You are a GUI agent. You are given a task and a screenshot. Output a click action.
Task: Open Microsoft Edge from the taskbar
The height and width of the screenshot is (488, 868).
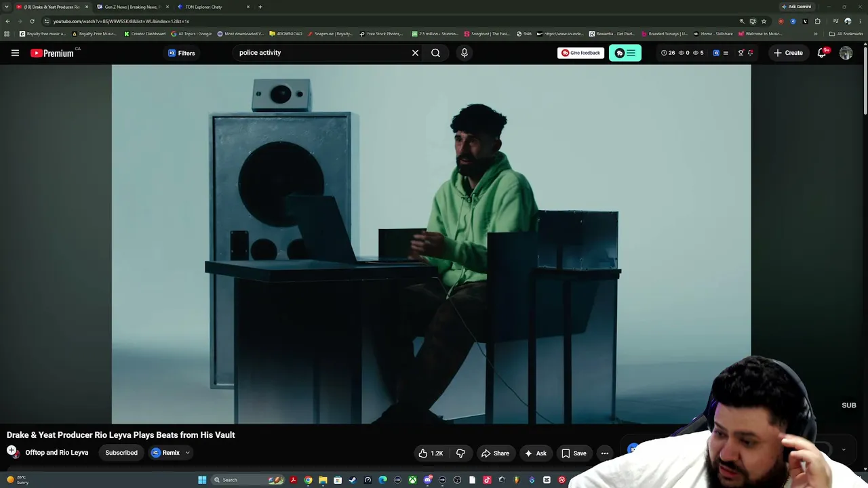coord(382,480)
